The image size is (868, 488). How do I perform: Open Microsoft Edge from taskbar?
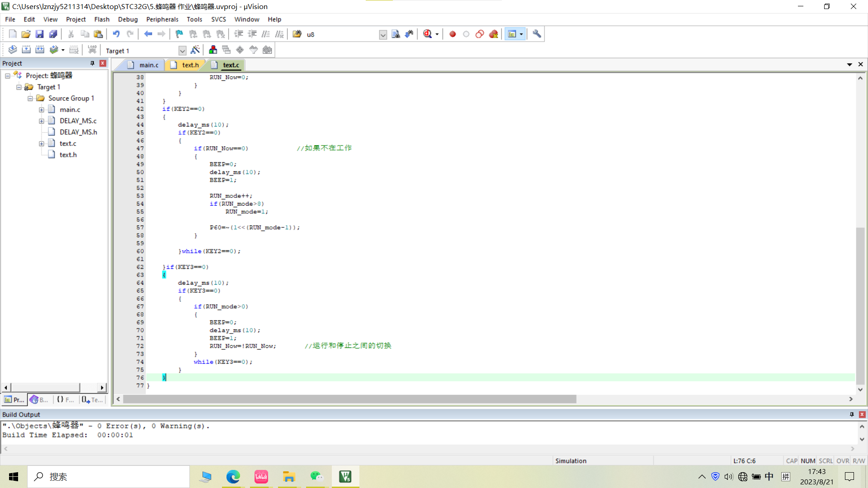point(233,477)
